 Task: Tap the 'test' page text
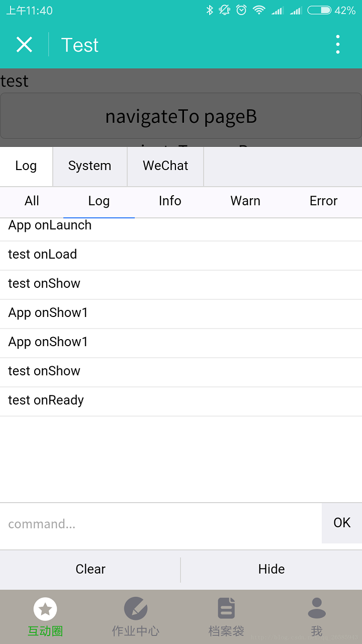tap(15, 81)
